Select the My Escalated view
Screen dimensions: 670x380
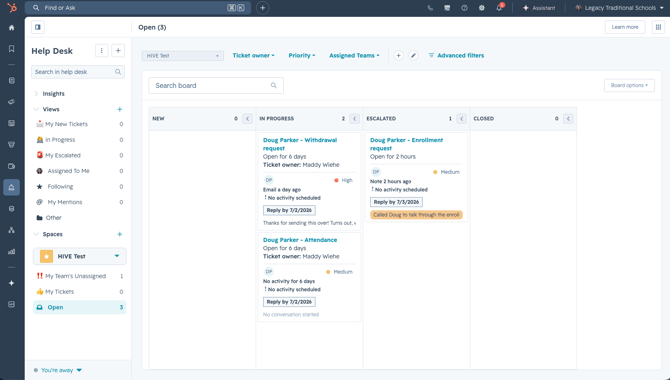tap(79, 156)
